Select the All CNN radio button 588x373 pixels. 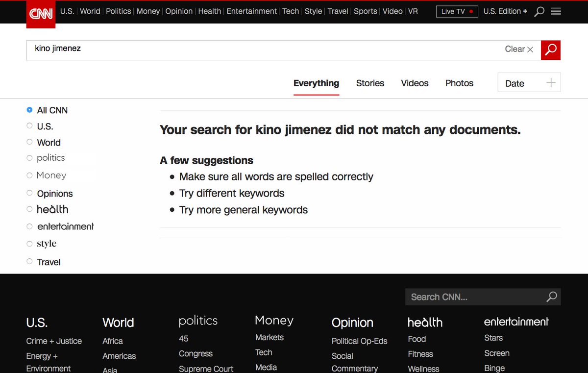pyautogui.click(x=29, y=110)
